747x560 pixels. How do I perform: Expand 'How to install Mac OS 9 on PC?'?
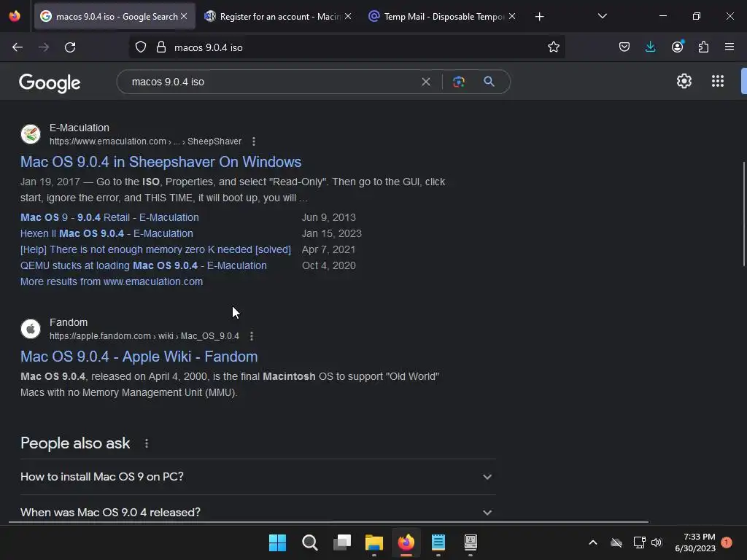coord(258,477)
